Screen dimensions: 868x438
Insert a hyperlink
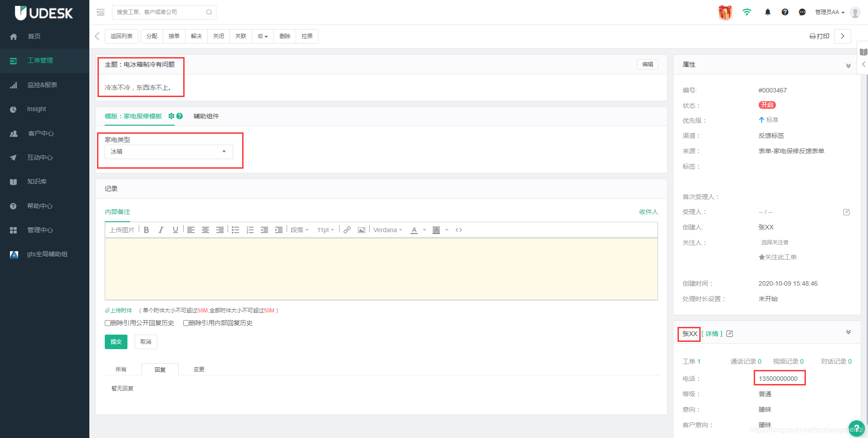point(347,230)
